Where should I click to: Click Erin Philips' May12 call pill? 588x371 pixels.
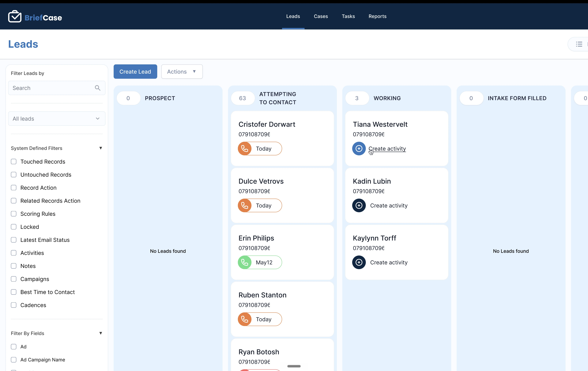260,262
